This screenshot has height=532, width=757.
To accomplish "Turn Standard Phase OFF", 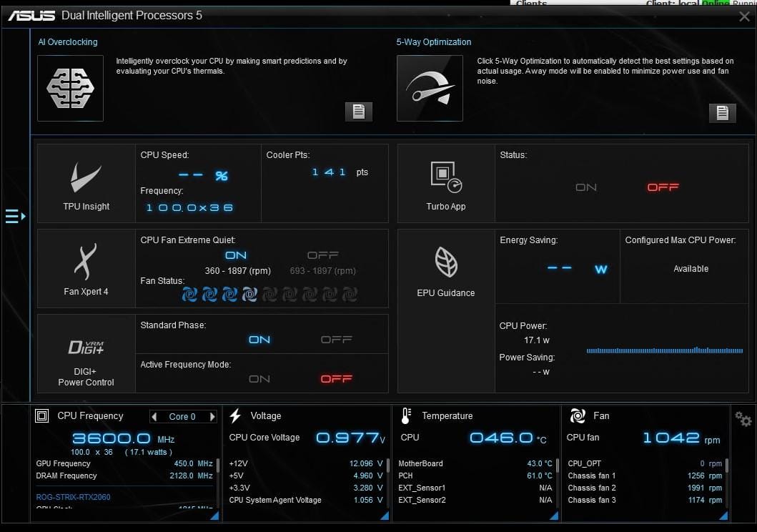I will click(x=337, y=340).
